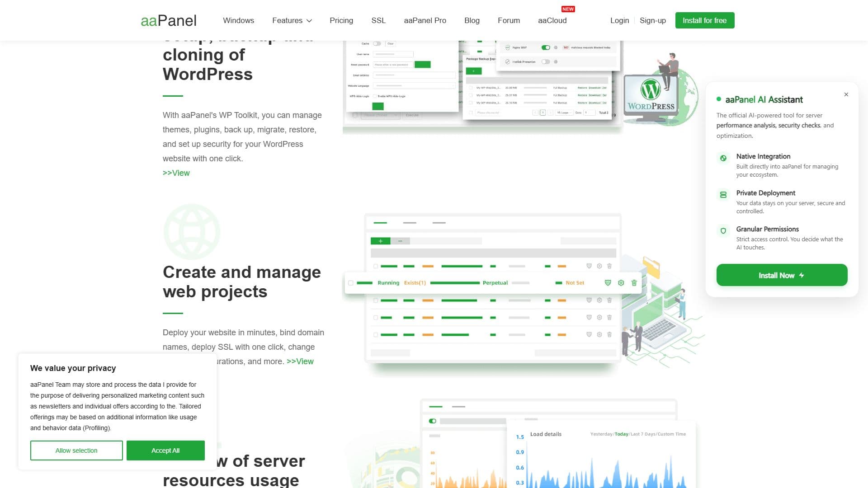Click the lightning bolt on Install Now
868x488 pixels.
pos(802,275)
